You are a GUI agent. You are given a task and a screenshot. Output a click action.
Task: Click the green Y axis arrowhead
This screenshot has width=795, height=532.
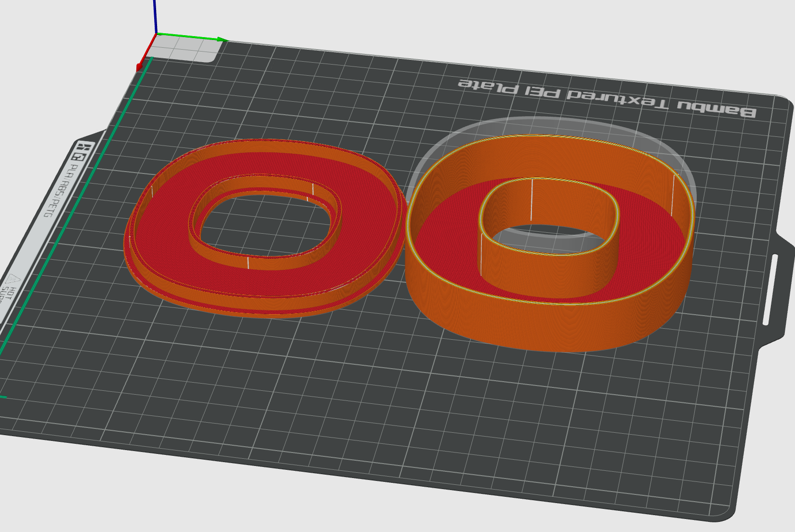(x=222, y=40)
